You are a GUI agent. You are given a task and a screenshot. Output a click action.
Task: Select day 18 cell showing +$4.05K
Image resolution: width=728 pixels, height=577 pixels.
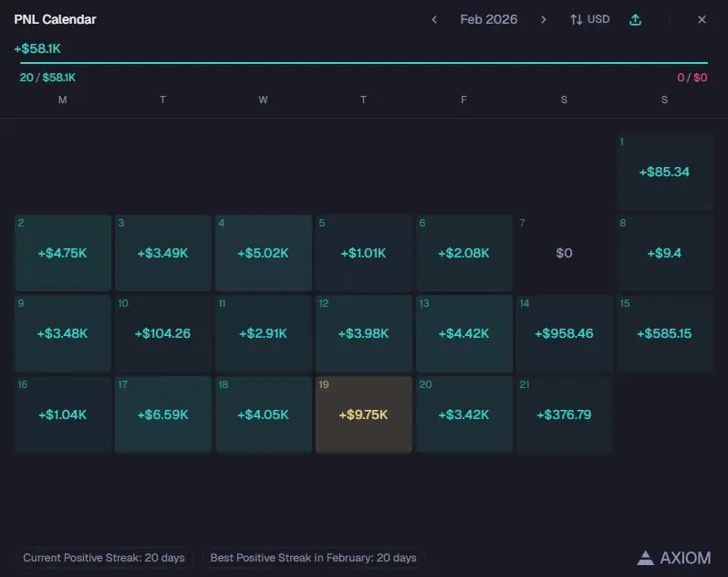(264, 414)
